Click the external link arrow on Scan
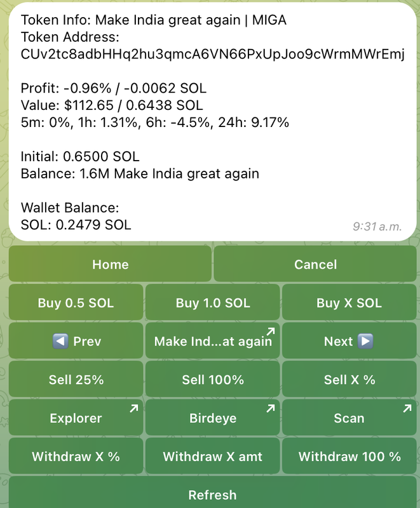Image resolution: width=420 pixels, height=508 pixels. click(x=407, y=408)
